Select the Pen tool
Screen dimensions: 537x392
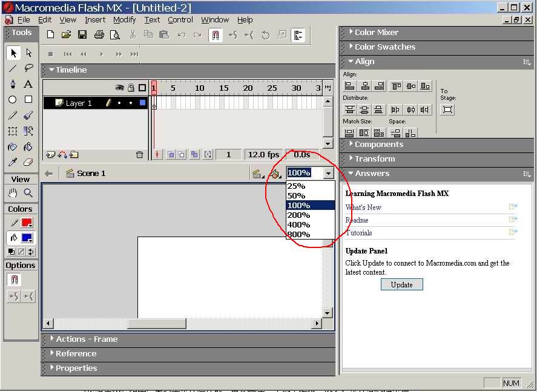point(13,84)
